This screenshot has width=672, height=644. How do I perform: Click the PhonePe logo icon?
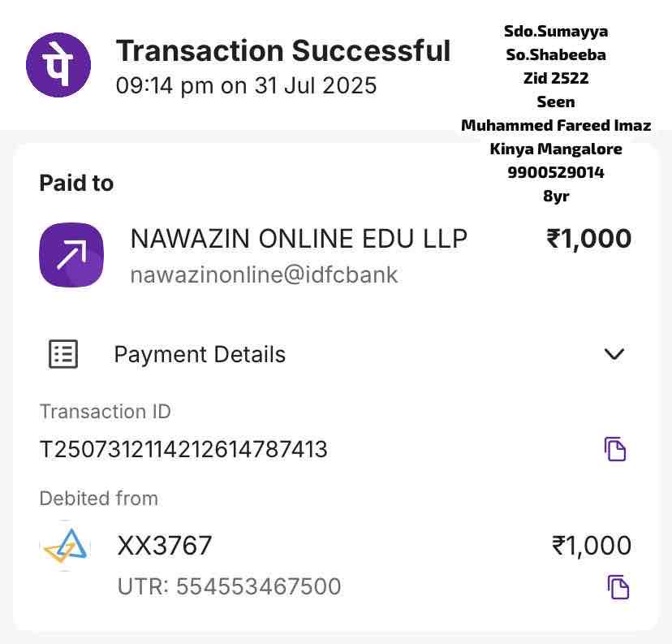(59, 64)
